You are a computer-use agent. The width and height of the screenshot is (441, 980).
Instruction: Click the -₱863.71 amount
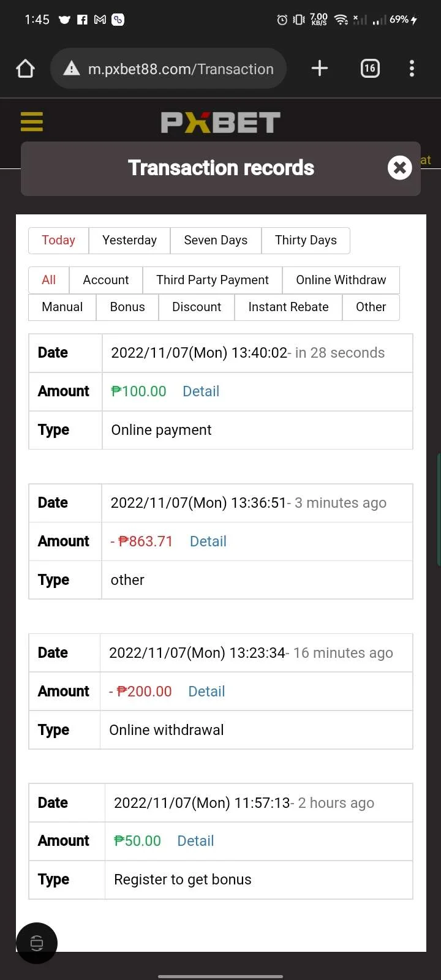tap(141, 541)
